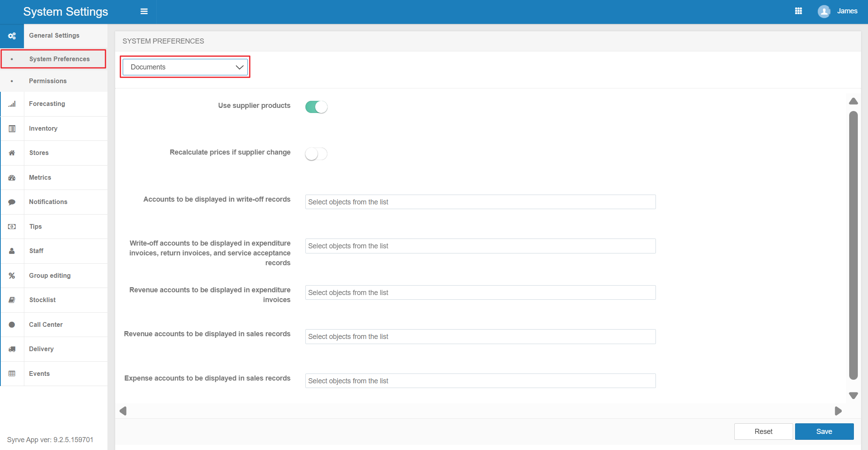
Task: Click the Notifications speech bubble icon
Action: click(x=12, y=202)
